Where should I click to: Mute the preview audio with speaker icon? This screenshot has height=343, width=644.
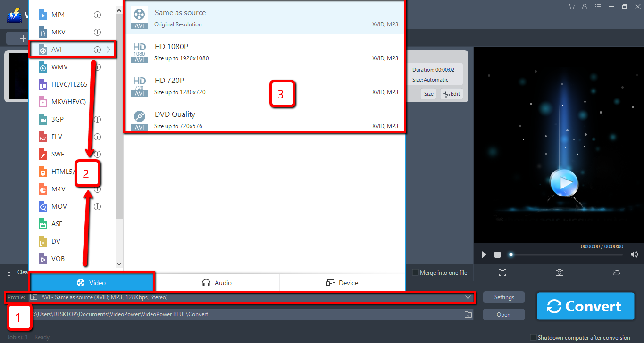pos(634,254)
